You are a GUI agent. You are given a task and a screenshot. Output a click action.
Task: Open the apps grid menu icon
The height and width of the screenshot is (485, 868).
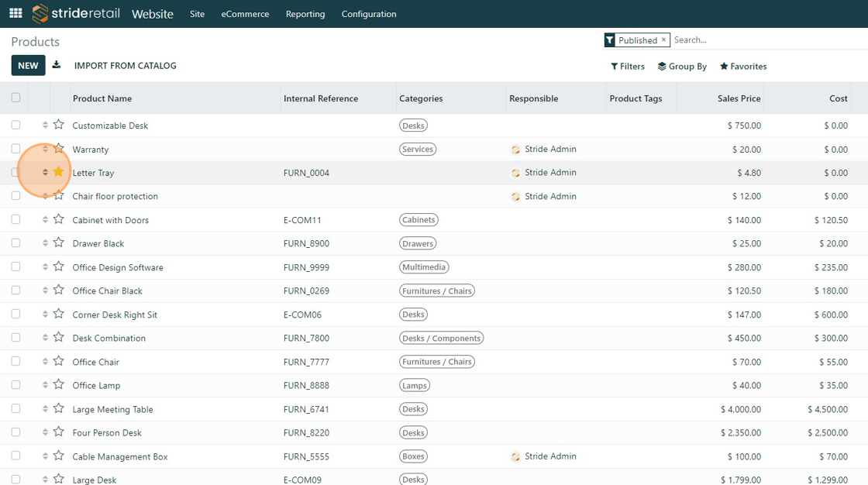15,13
